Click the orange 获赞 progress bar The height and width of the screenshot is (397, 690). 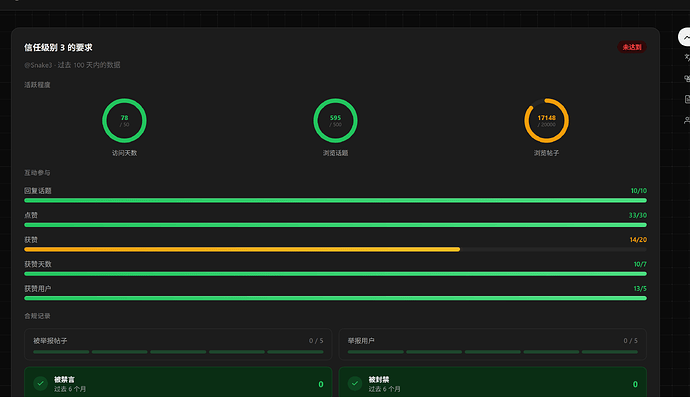[x=335, y=250]
